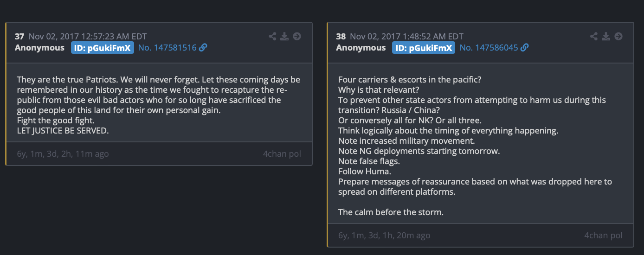
Task: Follow the No. 147586045 link
Action: click(489, 48)
